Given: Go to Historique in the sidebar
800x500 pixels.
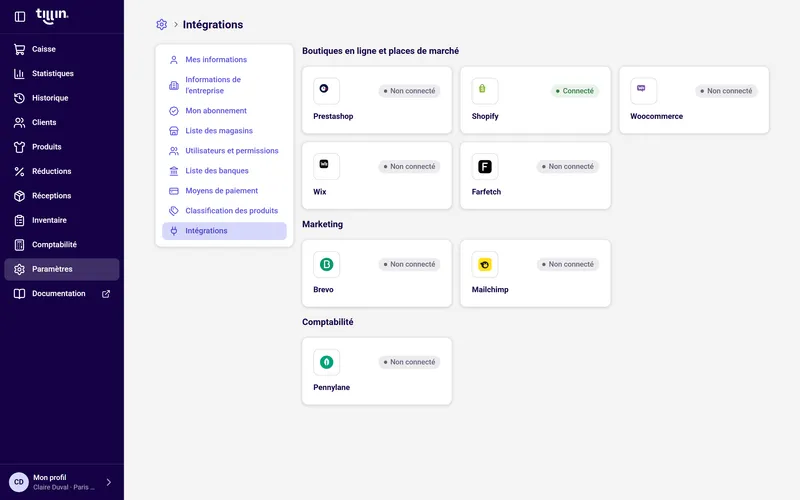Looking at the screenshot, I should pyautogui.click(x=62, y=98).
